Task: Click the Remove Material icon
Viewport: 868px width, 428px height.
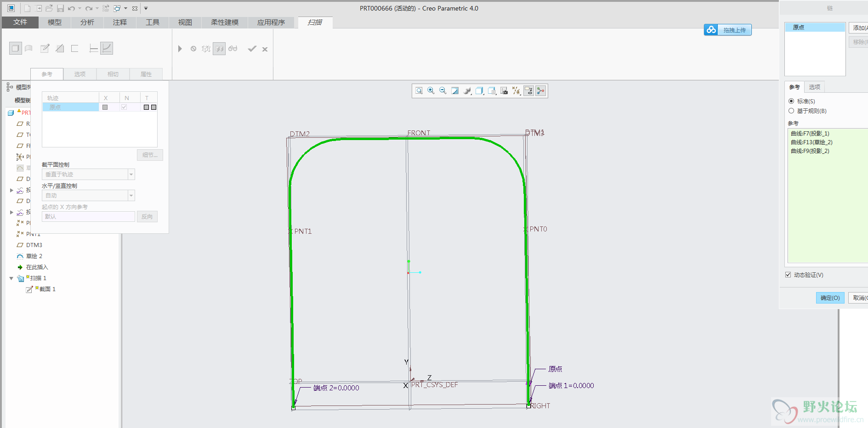Action: [x=60, y=48]
